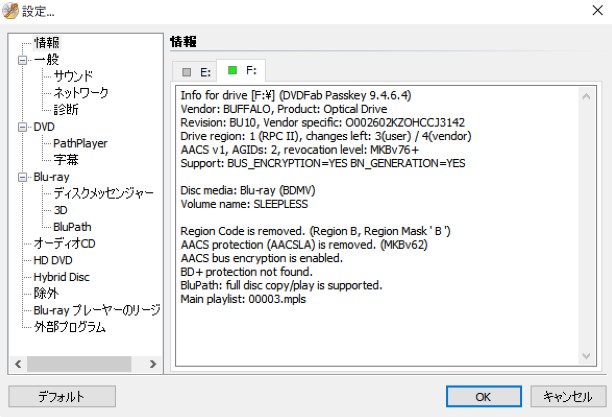Click the 'Support: BUS_ENCRYPTION=YES' line
The image size is (612, 417).
click(323, 163)
